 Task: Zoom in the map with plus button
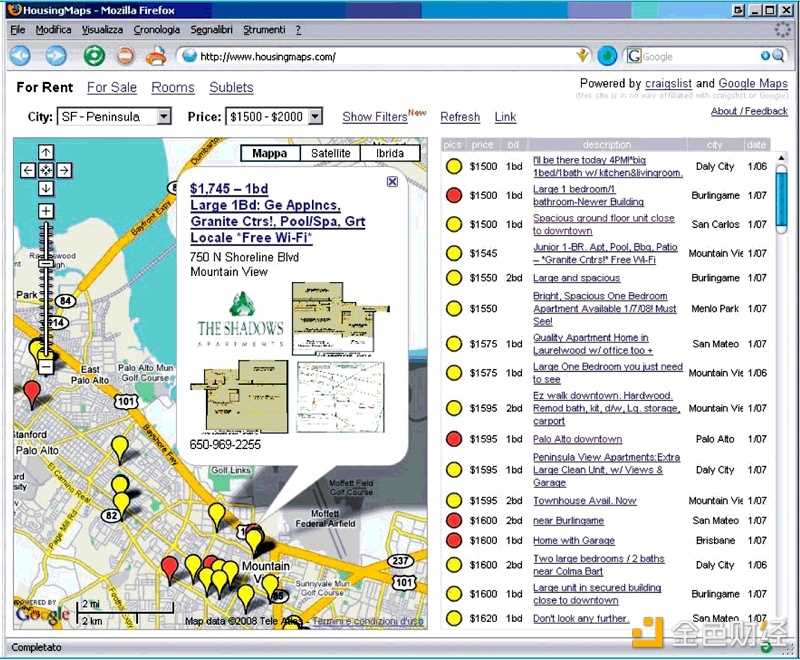[x=46, y=211]
